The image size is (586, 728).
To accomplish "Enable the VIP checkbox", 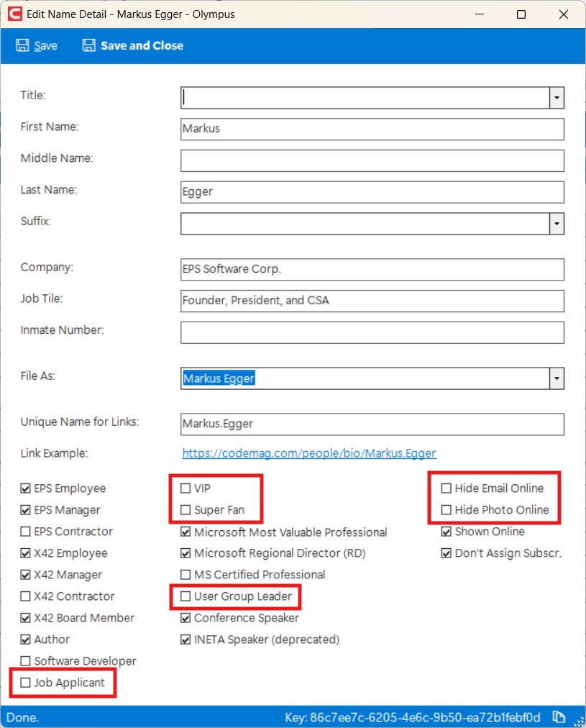I will [185, 488].
